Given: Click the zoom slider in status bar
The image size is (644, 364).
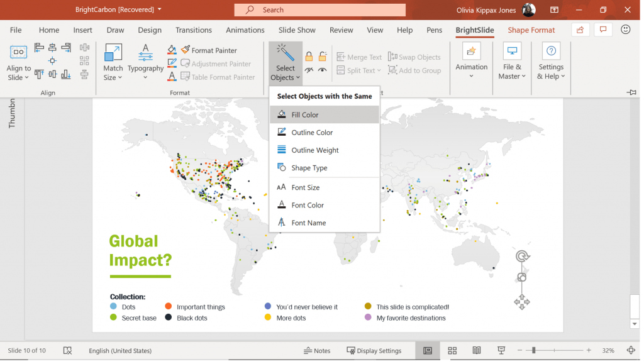Looking at the screenshot, I should point(533,351).
